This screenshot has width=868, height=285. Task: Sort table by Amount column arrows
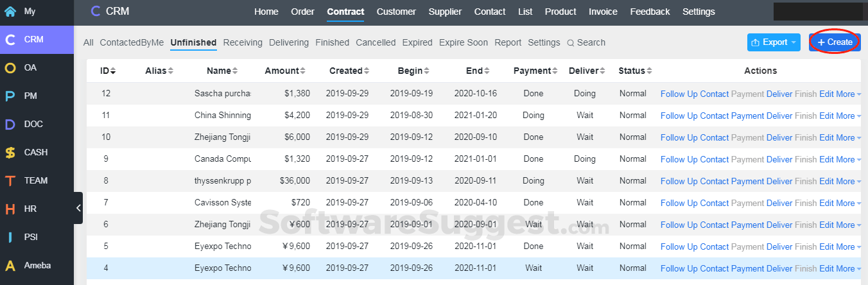[x=304, y=71]
